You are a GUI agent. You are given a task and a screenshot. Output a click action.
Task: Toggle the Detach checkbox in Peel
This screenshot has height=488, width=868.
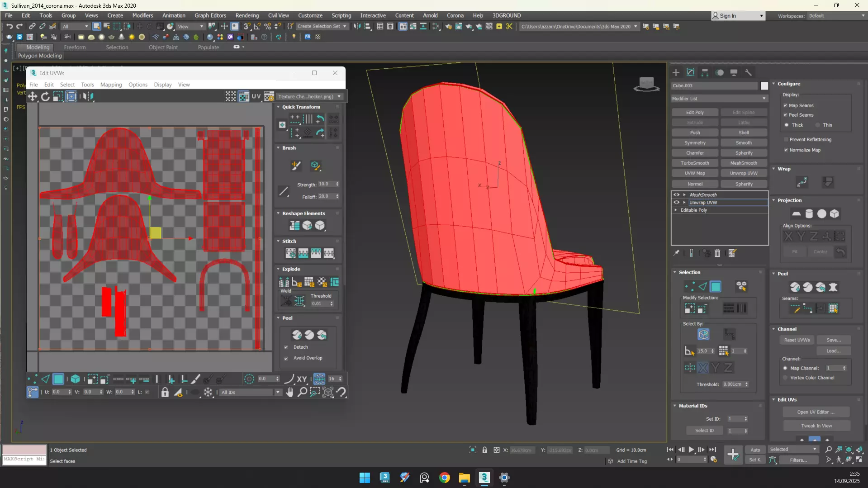coord(286,347)
